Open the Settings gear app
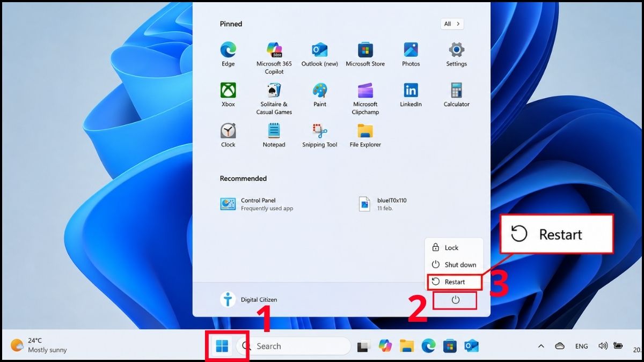Viewport: 644px width, 362px height. click(x=457, y=54)
